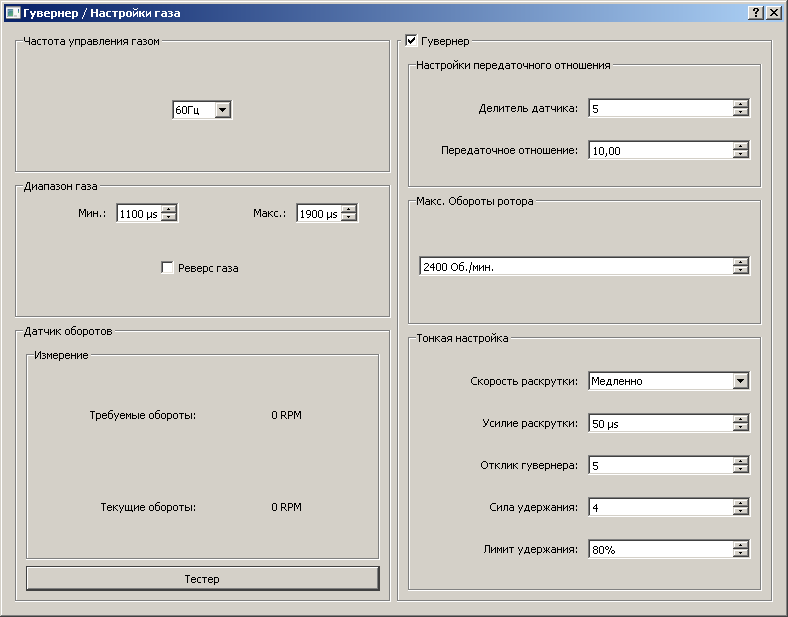Click the help question mark button

756,12
